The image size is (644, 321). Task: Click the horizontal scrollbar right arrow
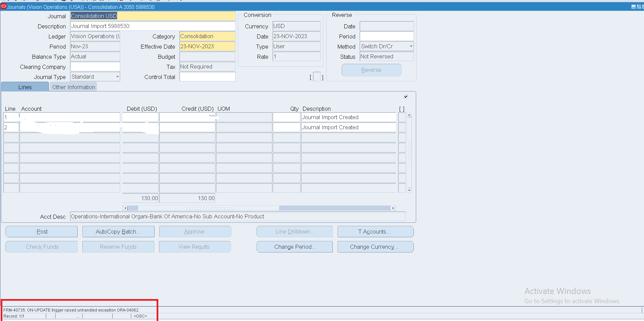[393, 208]
